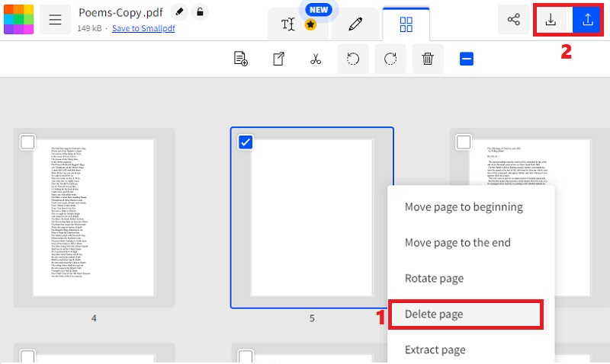610x364 pixels.
Task: Deselect all using blue minus box
Action: 467,59
